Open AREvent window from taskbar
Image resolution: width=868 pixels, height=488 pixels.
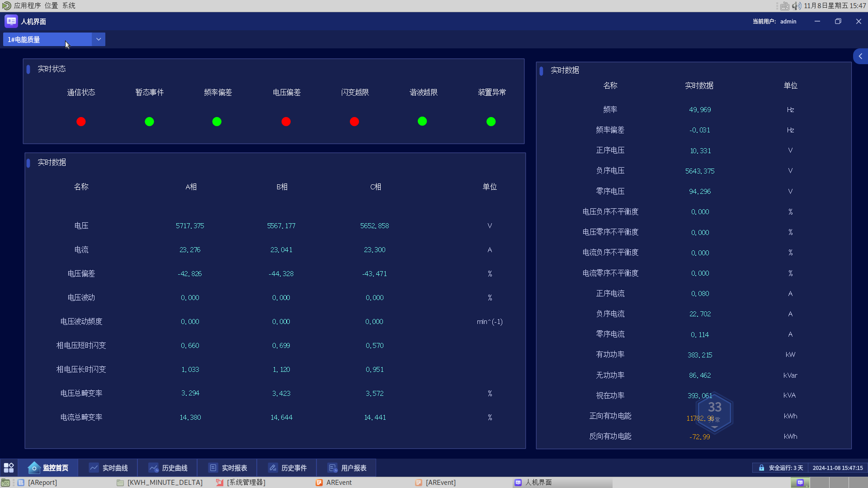coord(339,483)
